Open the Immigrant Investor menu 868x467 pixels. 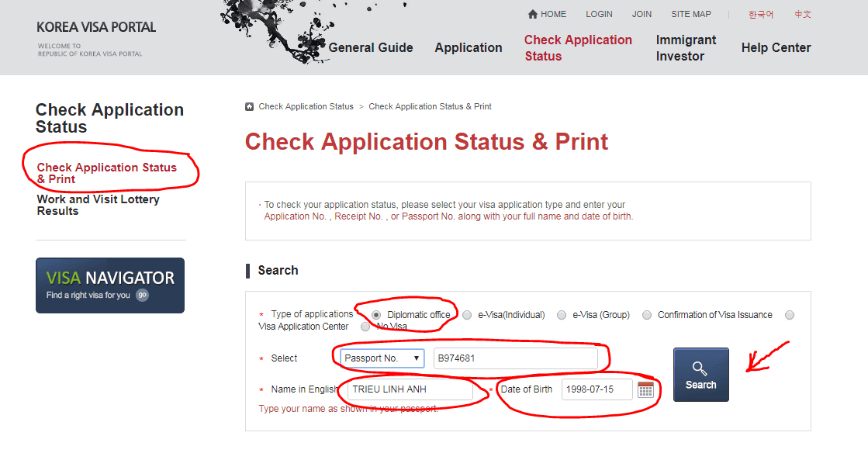[686, 48]
